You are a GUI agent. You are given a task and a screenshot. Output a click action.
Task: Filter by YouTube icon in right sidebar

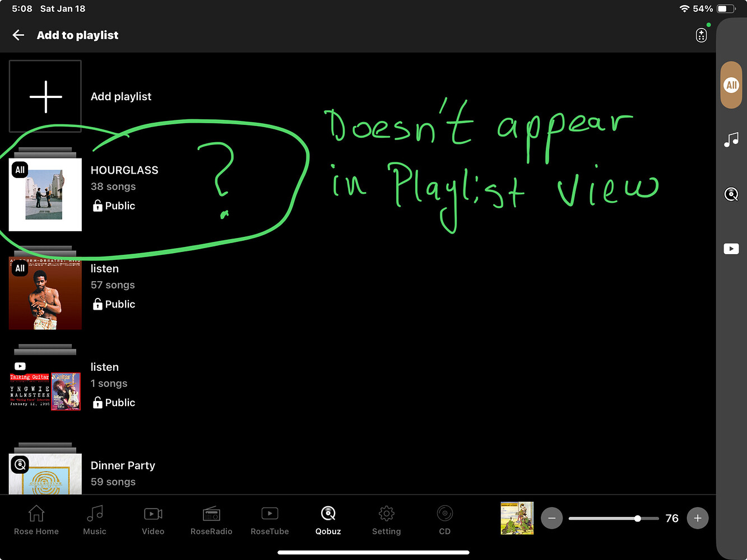(731, 249)
